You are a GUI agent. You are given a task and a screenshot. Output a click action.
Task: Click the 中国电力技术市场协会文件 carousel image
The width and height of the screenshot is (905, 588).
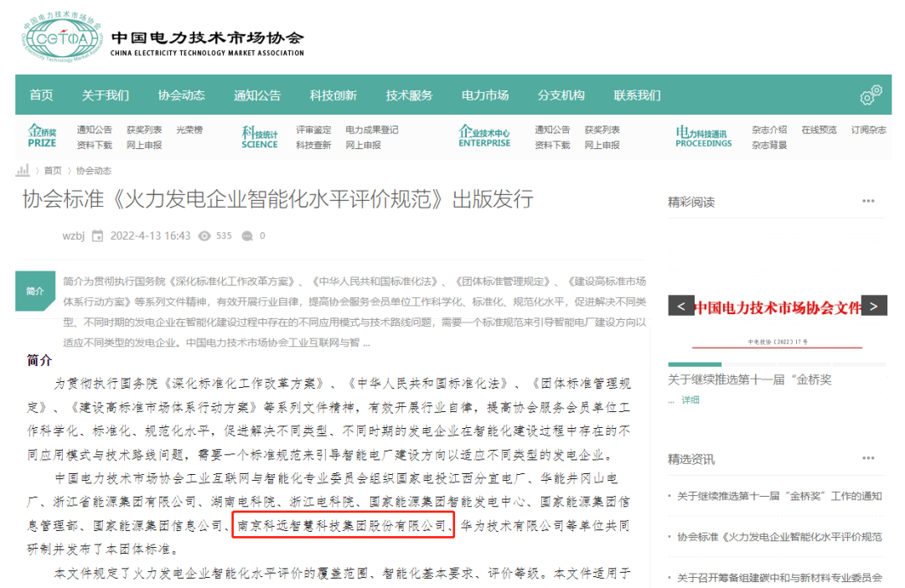pos(778,322)
